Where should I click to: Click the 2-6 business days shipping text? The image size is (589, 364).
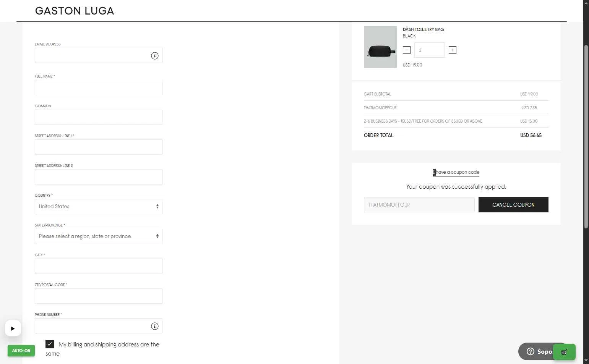point(423,121)
